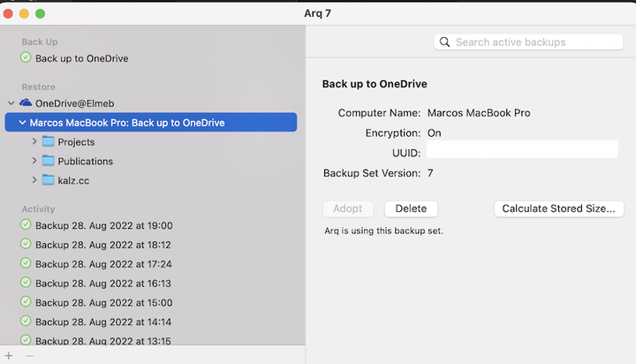Open Backup 28. Aug 2022 at 16:13
The width and height of the screenshot is (636, 364).
point(103,284)
